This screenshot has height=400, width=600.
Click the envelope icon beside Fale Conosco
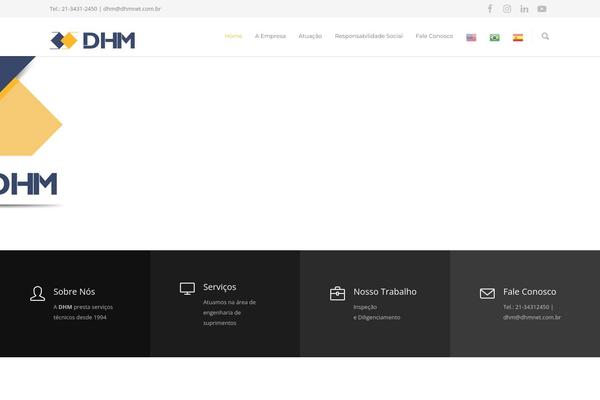[487, 294]
